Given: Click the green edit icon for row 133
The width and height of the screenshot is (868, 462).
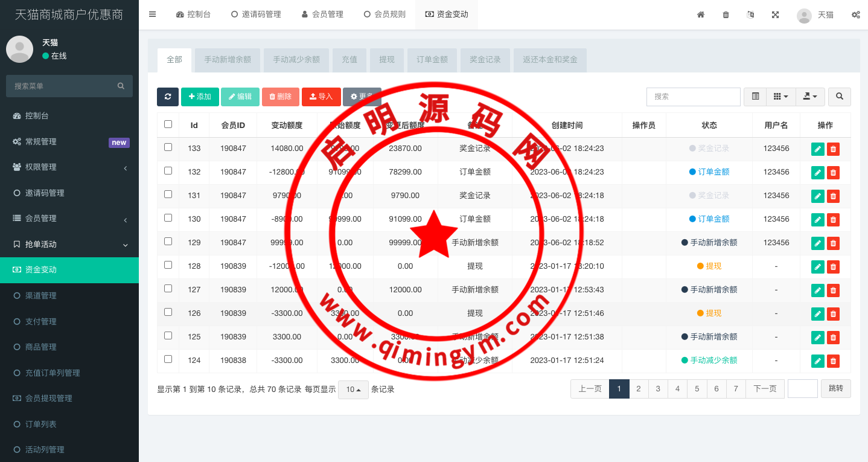Looking at the screenshot, I should tap(817, 149).
